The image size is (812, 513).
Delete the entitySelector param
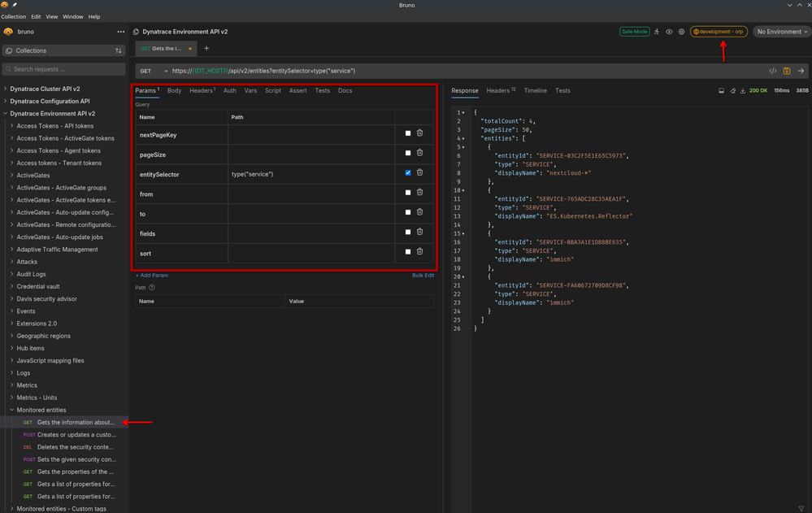pos(420,172)
